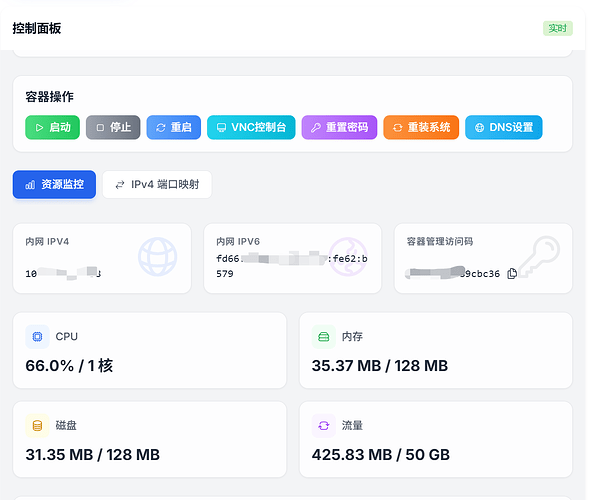The height and width of the screenshot is (500, 589).
Task: Copy the container access code icon
Action: tap(512, 273)
